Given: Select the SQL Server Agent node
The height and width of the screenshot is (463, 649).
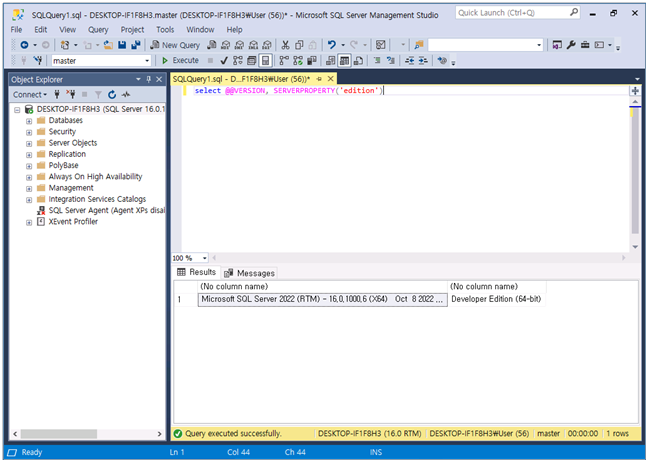Looking at the screenshot, I should click(x=101, y=210).
